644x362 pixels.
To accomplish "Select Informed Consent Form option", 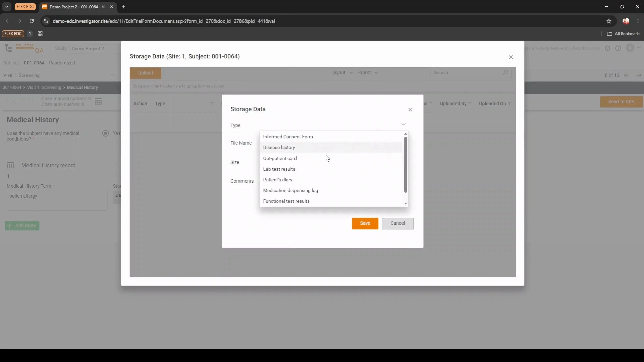I will point(288,137).
